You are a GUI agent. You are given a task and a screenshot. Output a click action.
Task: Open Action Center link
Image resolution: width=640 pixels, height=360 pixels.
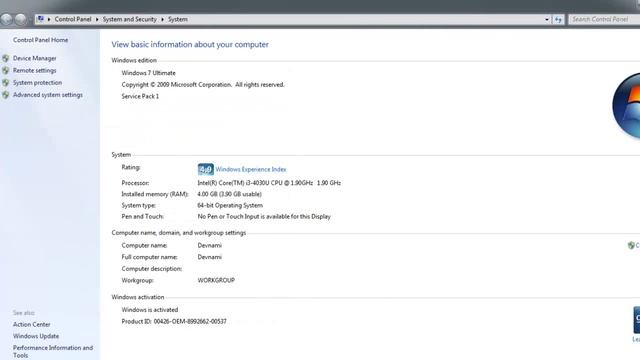(31, 324)
